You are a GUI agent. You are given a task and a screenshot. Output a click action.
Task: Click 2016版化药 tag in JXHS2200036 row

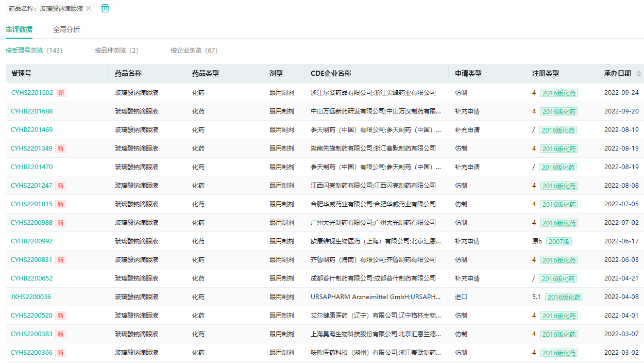click(x=564, y=297)
